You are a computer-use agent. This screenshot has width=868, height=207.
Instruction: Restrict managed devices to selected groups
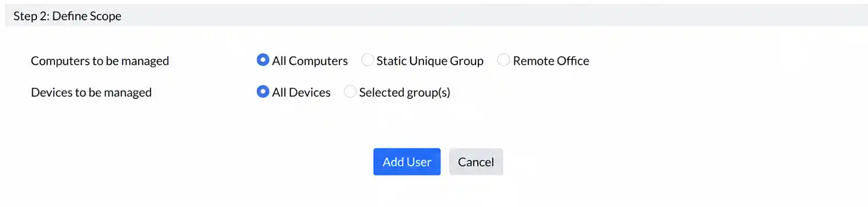click(350, 92)
